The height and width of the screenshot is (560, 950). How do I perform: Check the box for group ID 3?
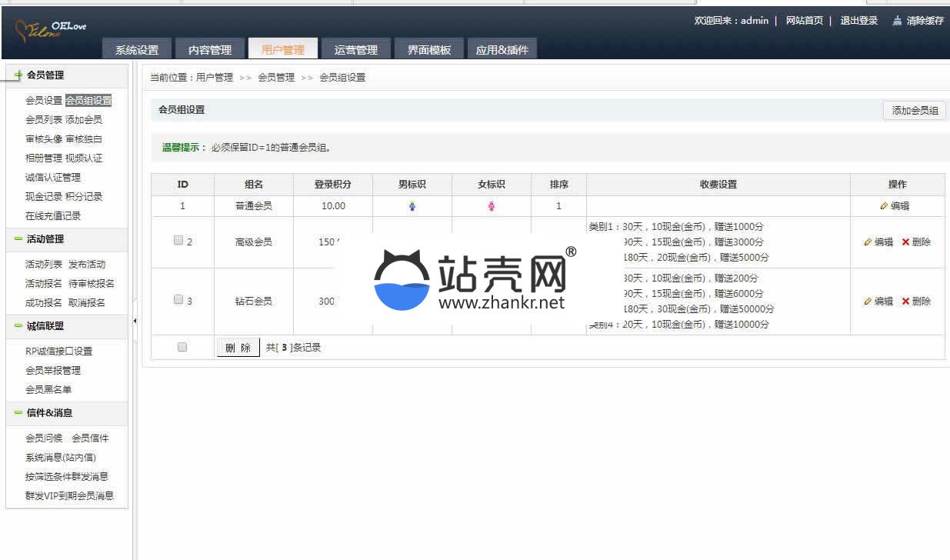(178, 300)
